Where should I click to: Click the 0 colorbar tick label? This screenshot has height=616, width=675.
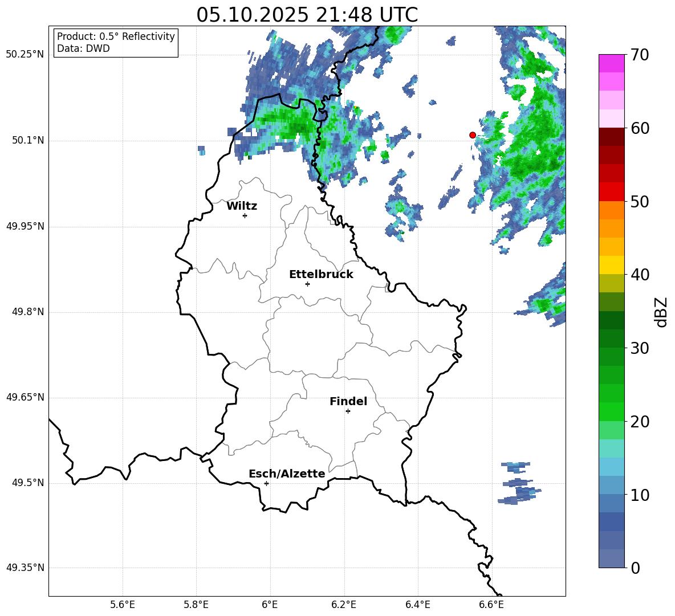click(x=635, y=568)
